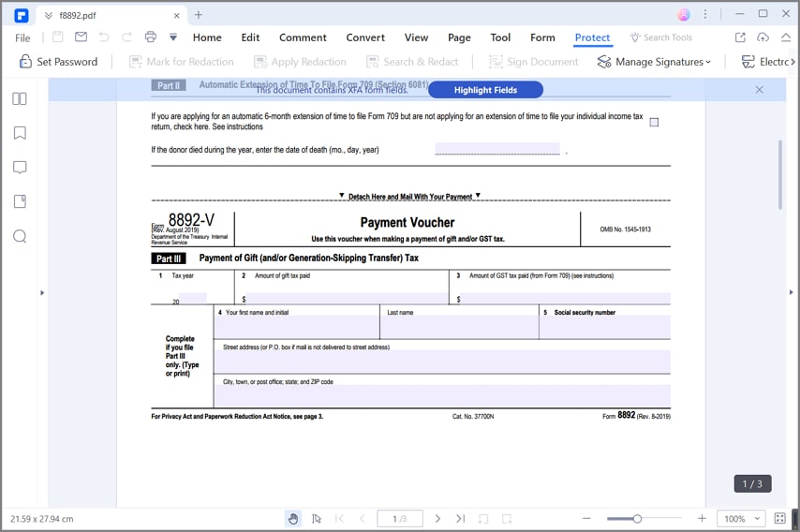This screenshot has width=800, height=532.
Task: Open the save document icon
Action: pyautogui.click(x=58, y=37)
